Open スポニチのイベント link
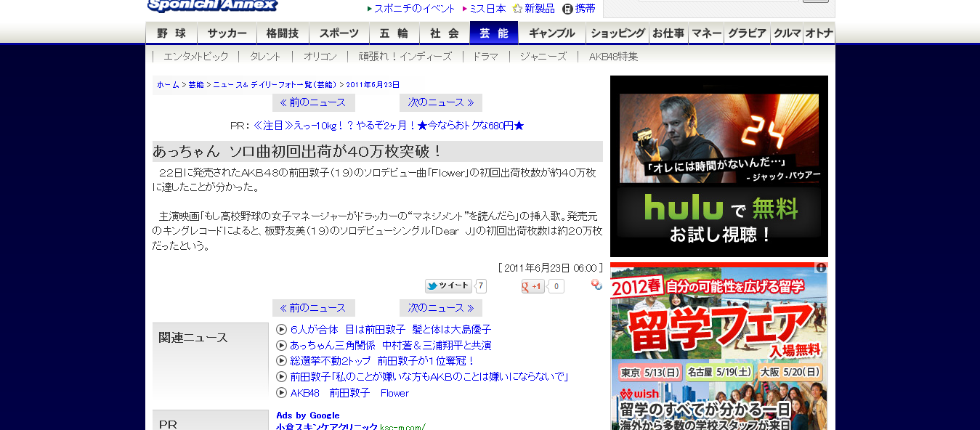This screenshot has width=980, height=430. 415,9
